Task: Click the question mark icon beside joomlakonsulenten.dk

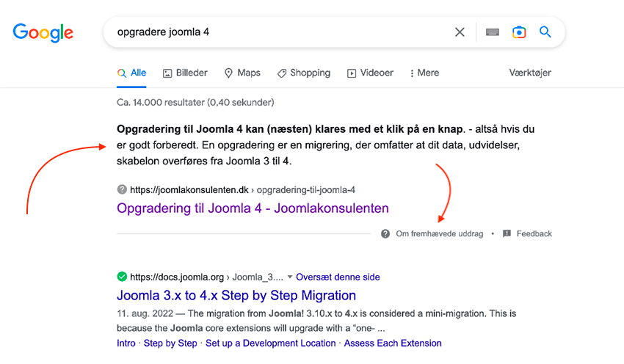Action: 122,189
